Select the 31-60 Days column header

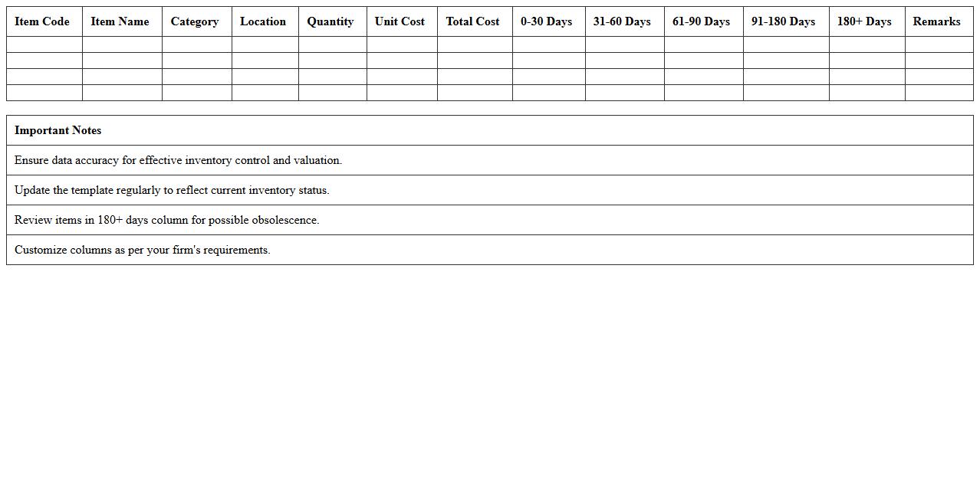pos(622,21)
